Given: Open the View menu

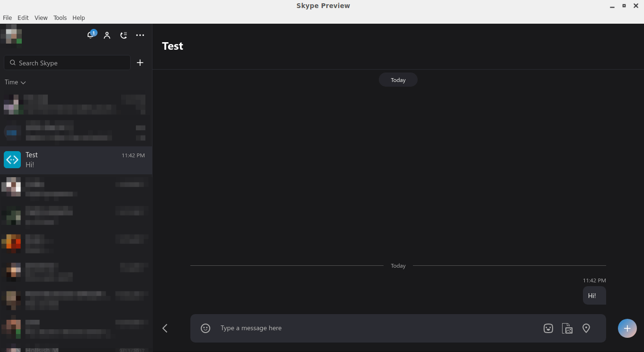Looking at the screenshot, I should point(41,18).
